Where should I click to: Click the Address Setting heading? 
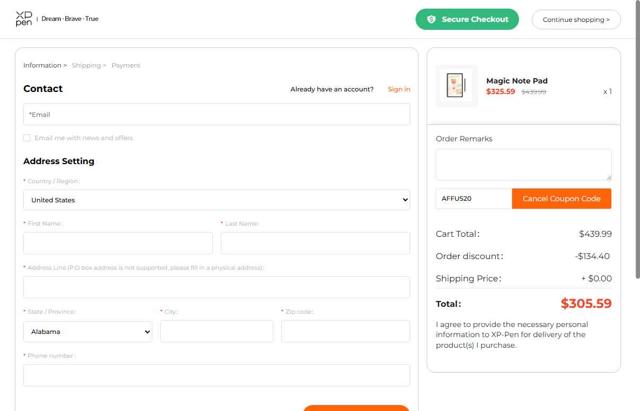coord(59,161)
